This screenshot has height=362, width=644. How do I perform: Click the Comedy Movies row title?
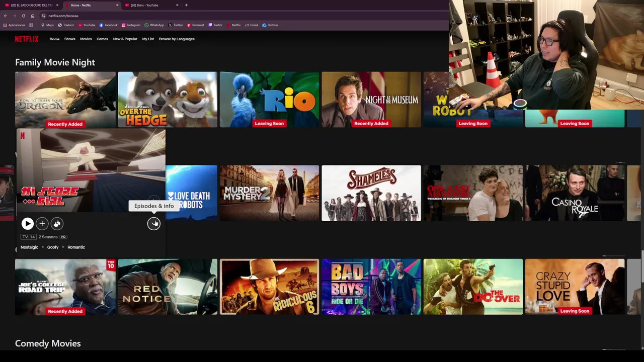[x=48, y=343]
